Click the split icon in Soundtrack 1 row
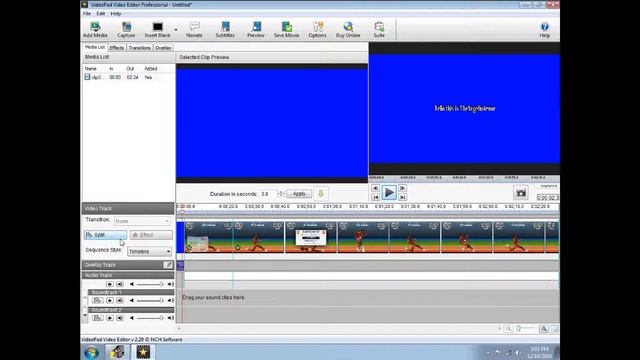The height and width of the screenshot is (360, 640). 97,300
